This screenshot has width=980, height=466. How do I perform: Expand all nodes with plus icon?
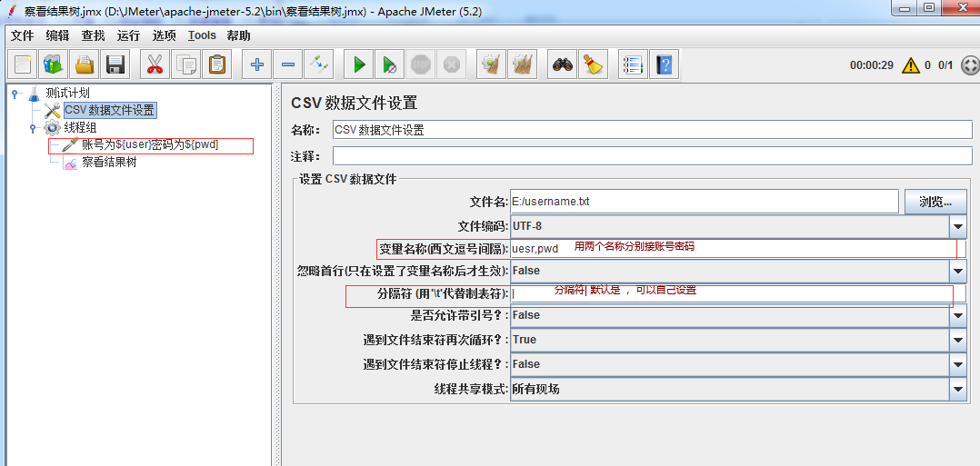pos(257,64)
